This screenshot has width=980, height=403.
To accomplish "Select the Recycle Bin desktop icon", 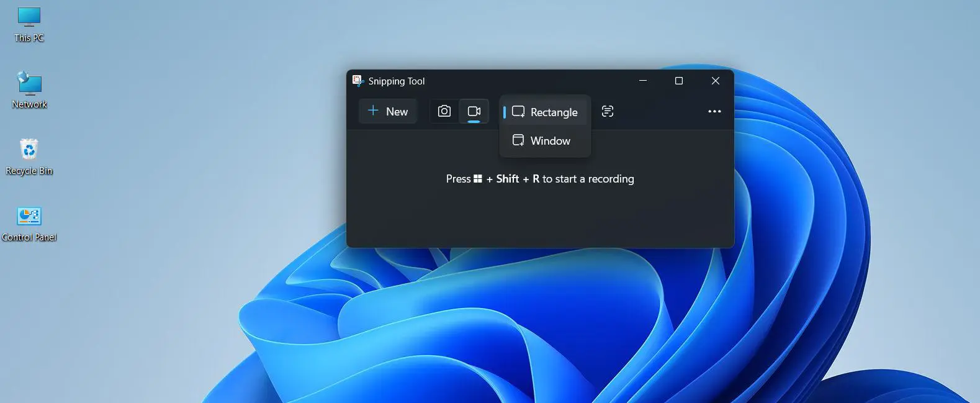I will click(x=29, y=157).
